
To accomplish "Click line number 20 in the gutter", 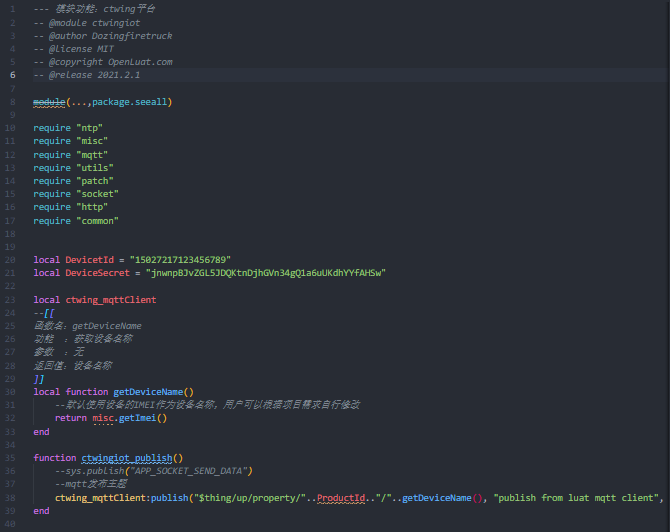I will point(10,260).
